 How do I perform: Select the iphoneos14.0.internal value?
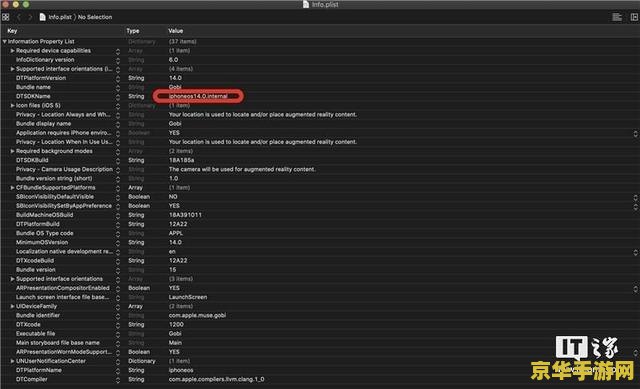[x=198, y=96]
